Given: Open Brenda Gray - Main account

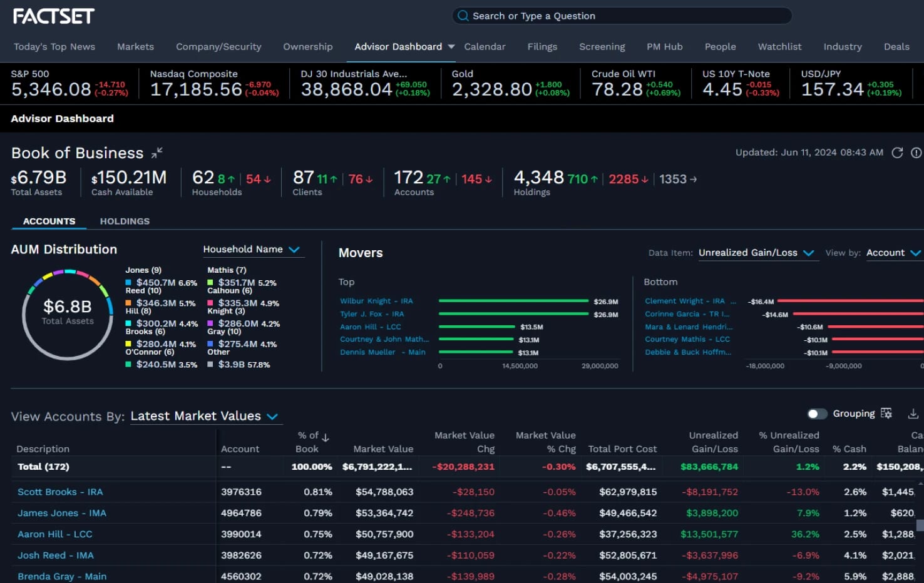Looking at the screenshot, I should (x=62, y=576).
